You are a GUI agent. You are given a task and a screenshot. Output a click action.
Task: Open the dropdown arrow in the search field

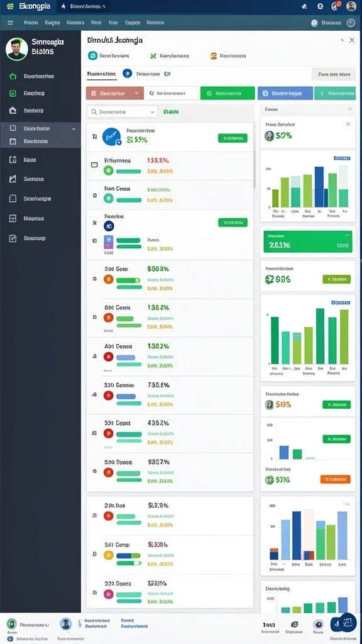[x=152, y=112]
